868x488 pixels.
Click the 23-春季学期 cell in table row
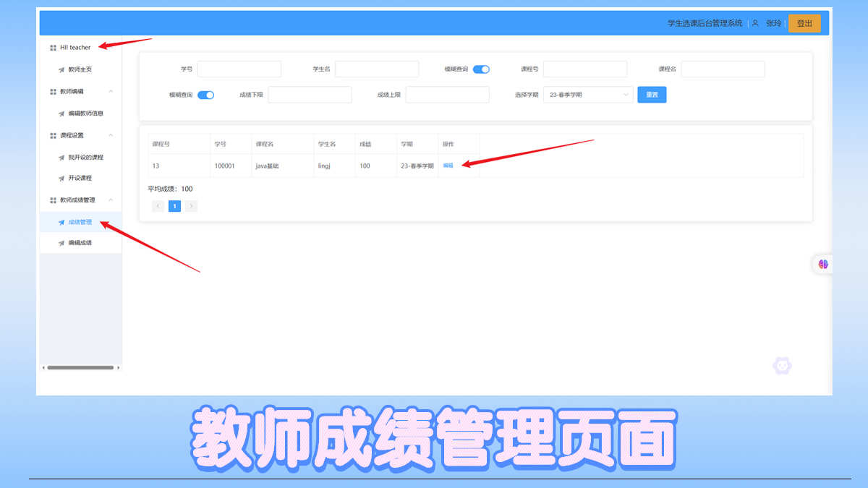click(417, 166)
